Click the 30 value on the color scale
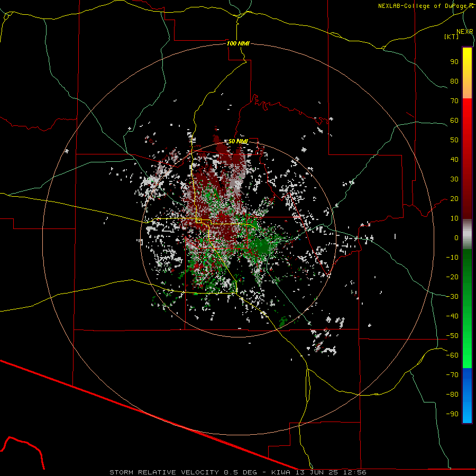The height and width of the screenshot is (476, 476). click(454, 179)
